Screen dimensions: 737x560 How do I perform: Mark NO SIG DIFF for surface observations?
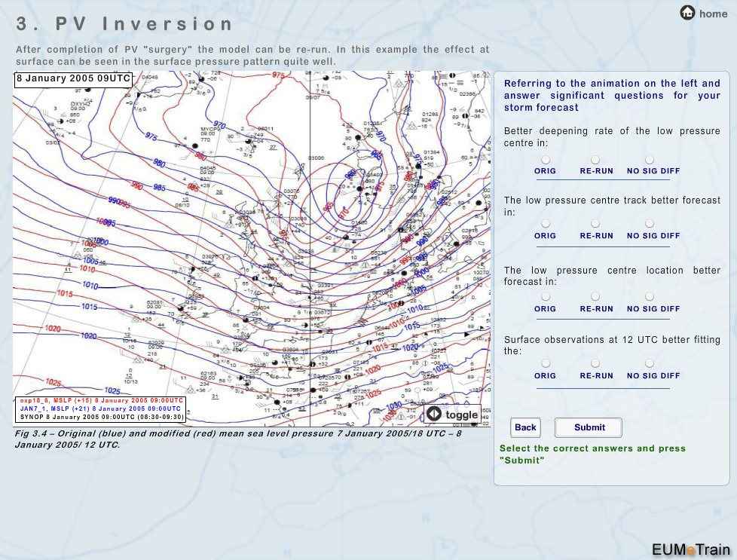[650, 363]
